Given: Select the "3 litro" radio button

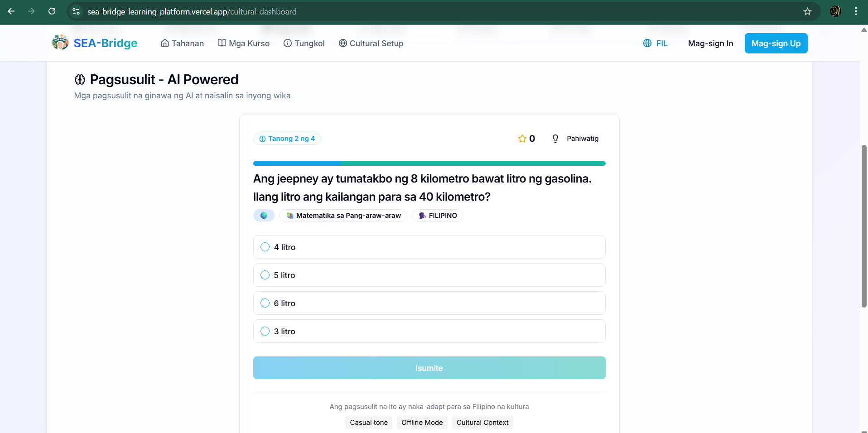Looking at the screenshot, I should point(265,331).
